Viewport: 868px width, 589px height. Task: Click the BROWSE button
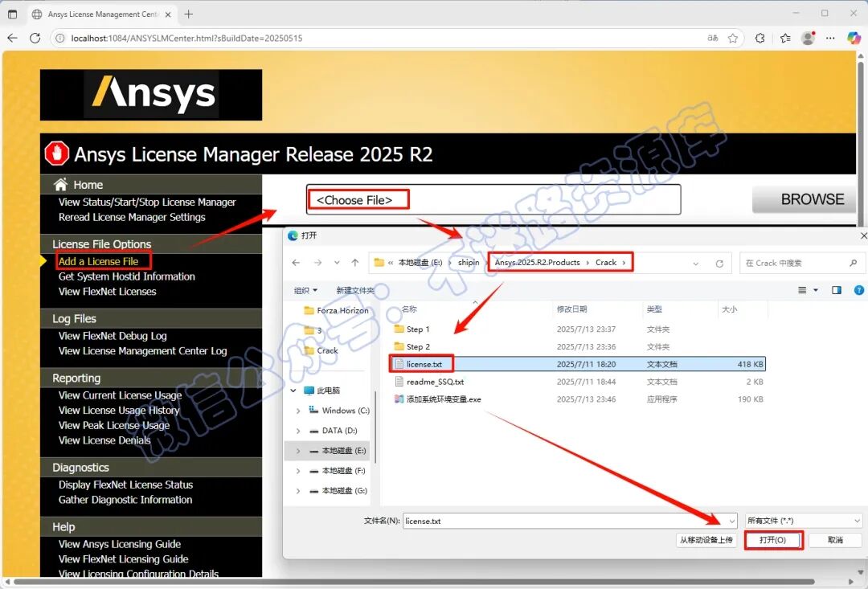(x=805, y=199)
